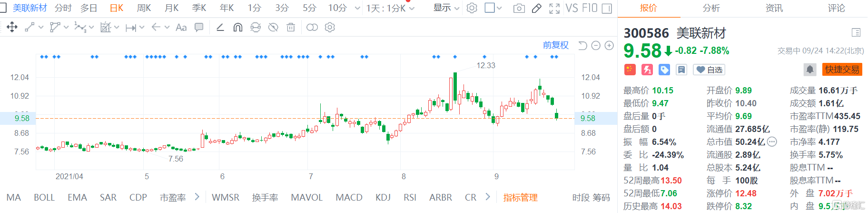
Task: Switch to 多日 multi-day view
Action: [x=89, y=8]
